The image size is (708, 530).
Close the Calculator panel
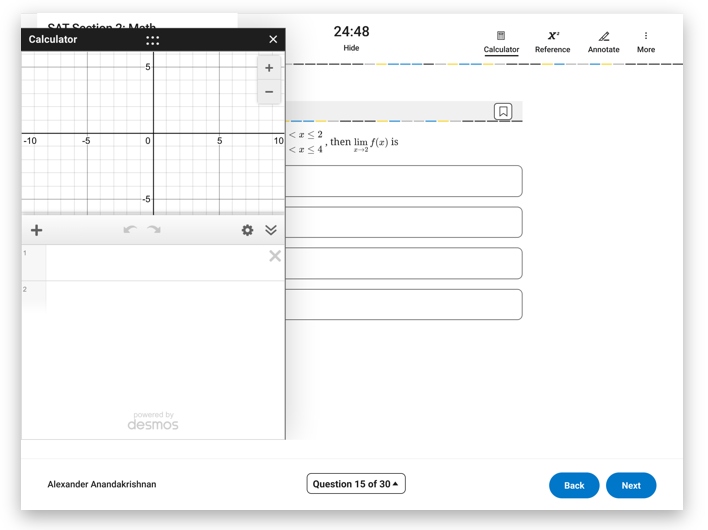[273, 39]
